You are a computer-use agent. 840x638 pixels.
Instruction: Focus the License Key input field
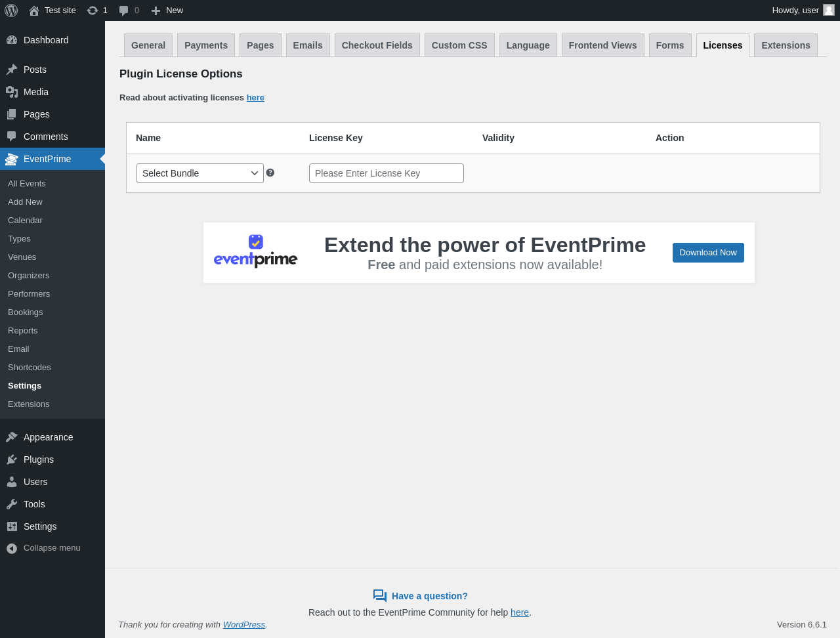tap(387, 173)
